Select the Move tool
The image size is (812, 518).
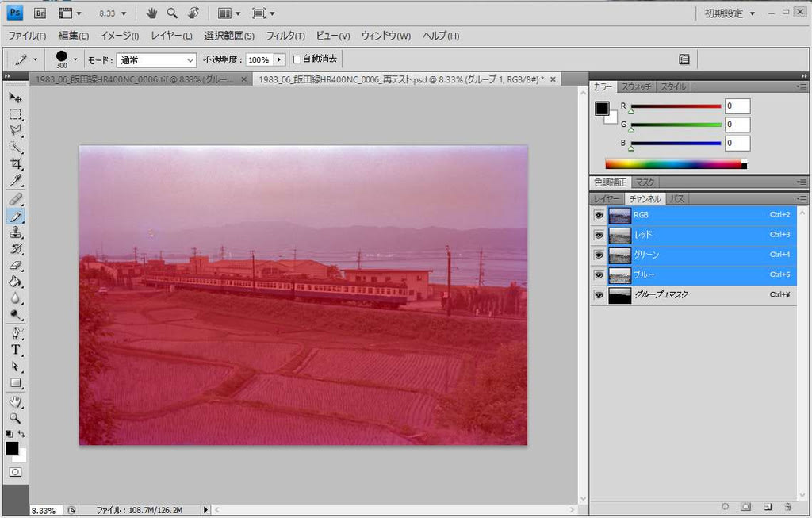pos(15,97)
